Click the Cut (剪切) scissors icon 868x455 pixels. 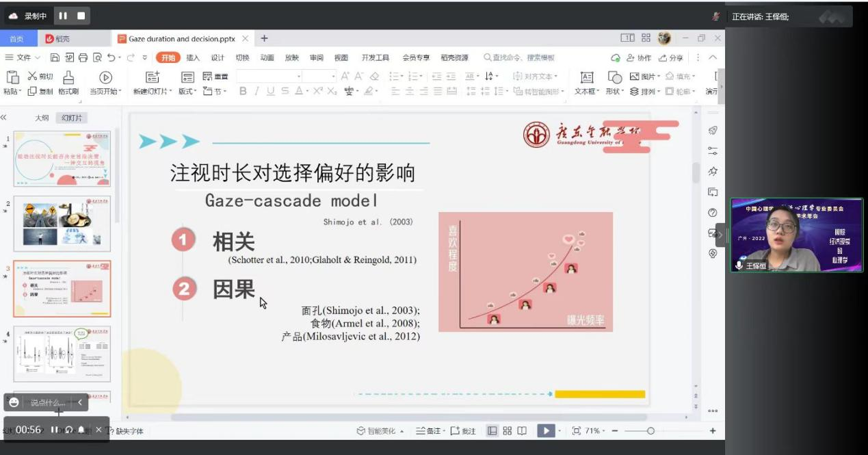pyautogui.click(x=32, y=76)
